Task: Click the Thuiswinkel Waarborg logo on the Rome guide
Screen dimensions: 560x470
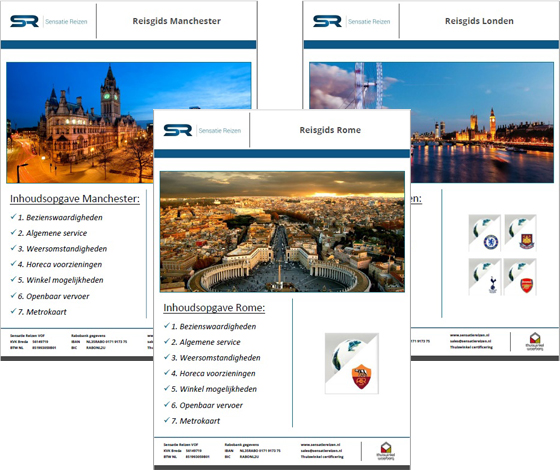Action: (386, 451)
